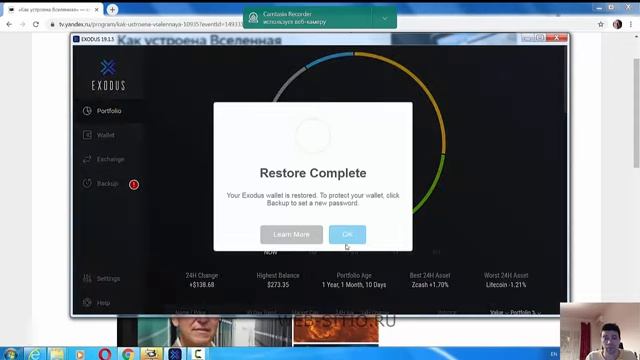Click the Backup clock icon
640x360 pixels.
pos(87,184)
